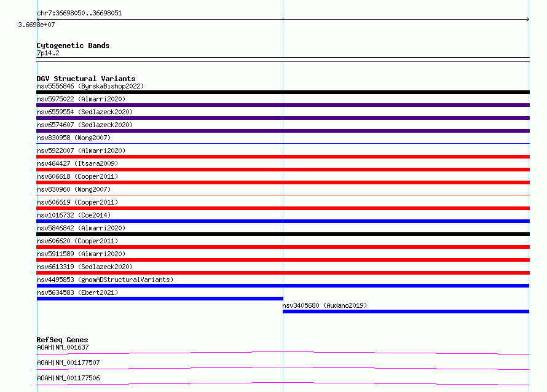Click the red bar under nsv606618
The image size is (547, 392).
point(283,182)
